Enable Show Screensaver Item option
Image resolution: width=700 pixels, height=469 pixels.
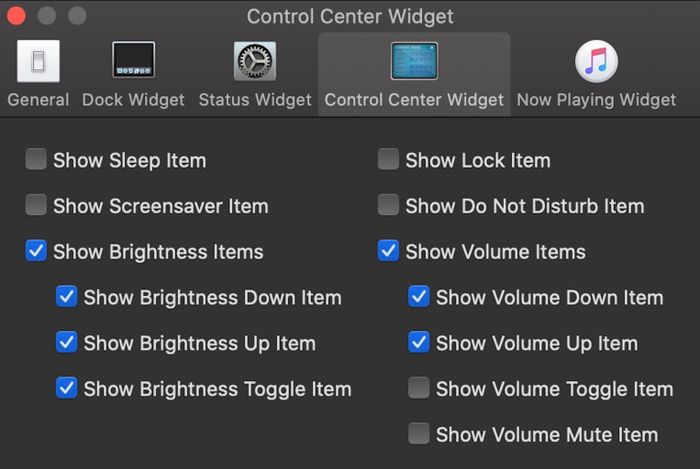(36, 206)
